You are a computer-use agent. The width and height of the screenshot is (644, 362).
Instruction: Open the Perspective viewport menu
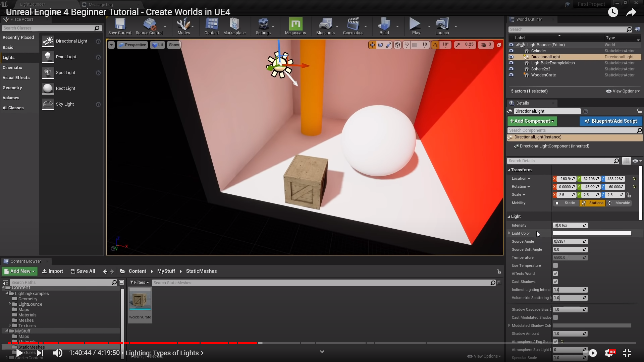pos(132,45)
